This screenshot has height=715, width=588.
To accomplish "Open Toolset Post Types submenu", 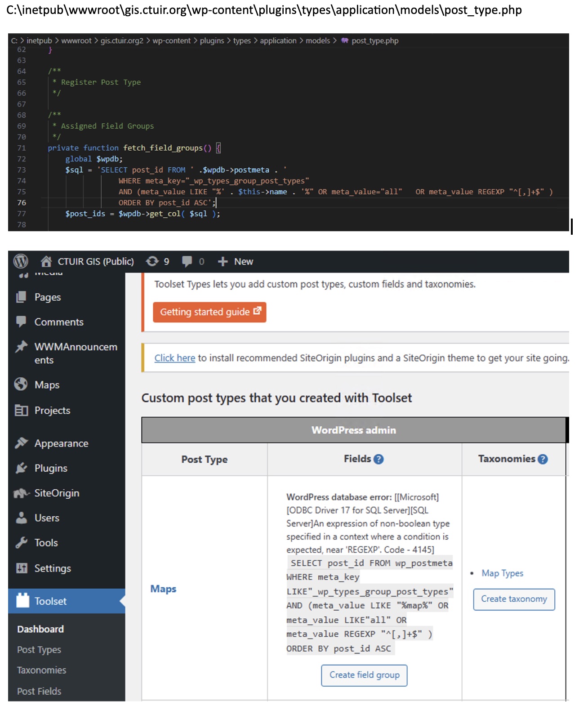I will [x=39, y=650].
